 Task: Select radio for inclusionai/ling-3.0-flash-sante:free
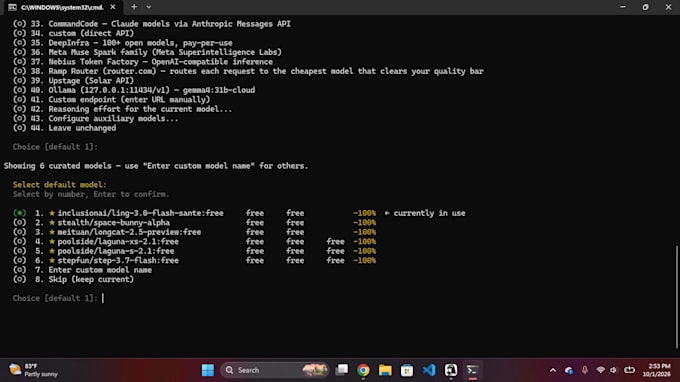tap(19, 213)
